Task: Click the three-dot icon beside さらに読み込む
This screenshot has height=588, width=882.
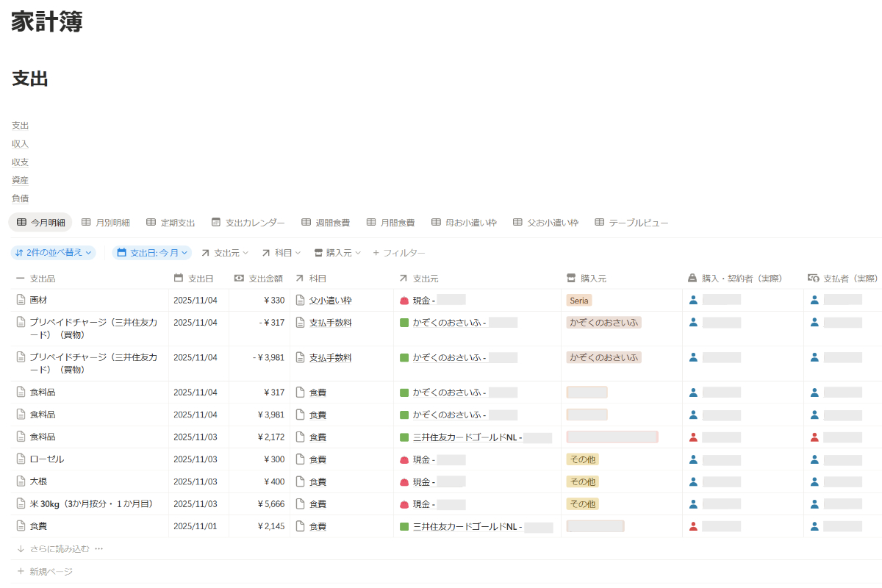Action: (99, 548)
